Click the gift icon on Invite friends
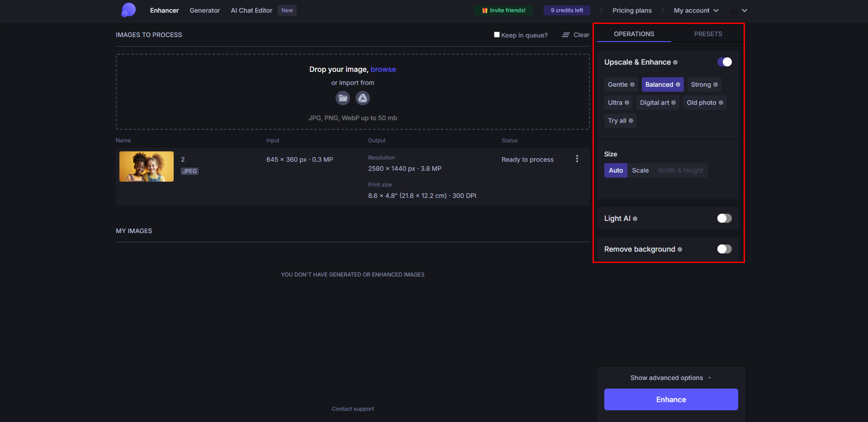Image resolution: width=868 pixels, height=422 pixels. [485, 10]
